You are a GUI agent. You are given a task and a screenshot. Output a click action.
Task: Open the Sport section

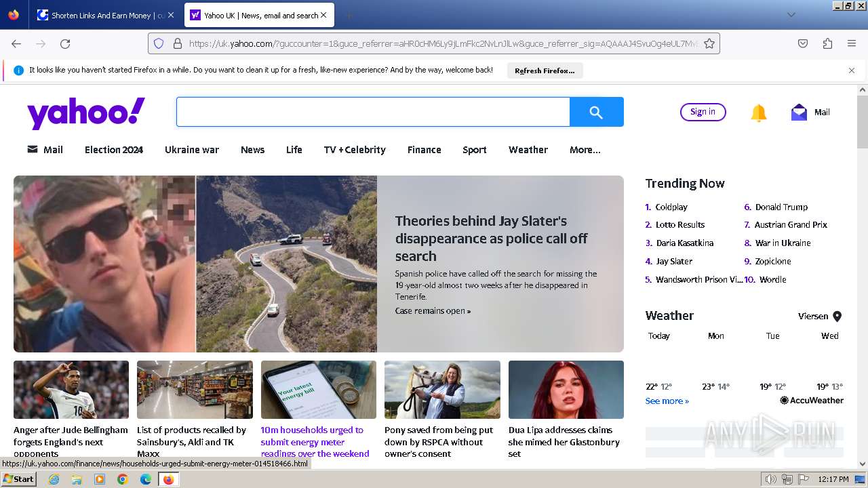(475, 150)
